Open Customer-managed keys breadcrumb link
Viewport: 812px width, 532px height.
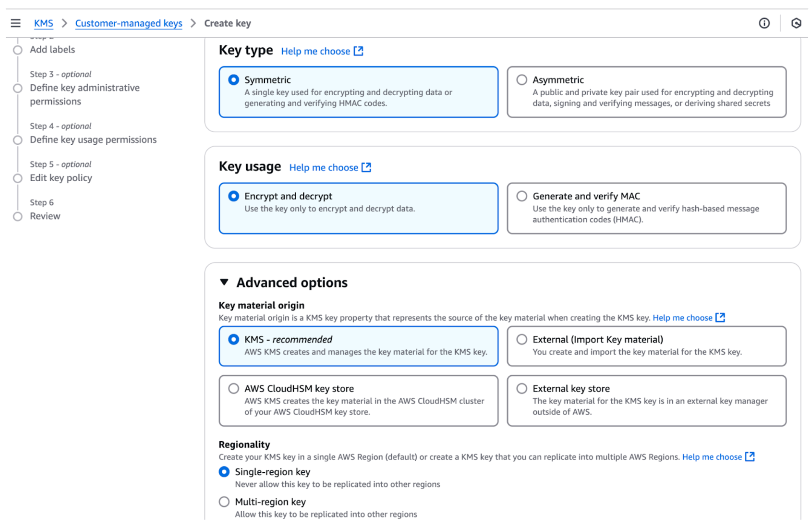[x=128, y=23]
